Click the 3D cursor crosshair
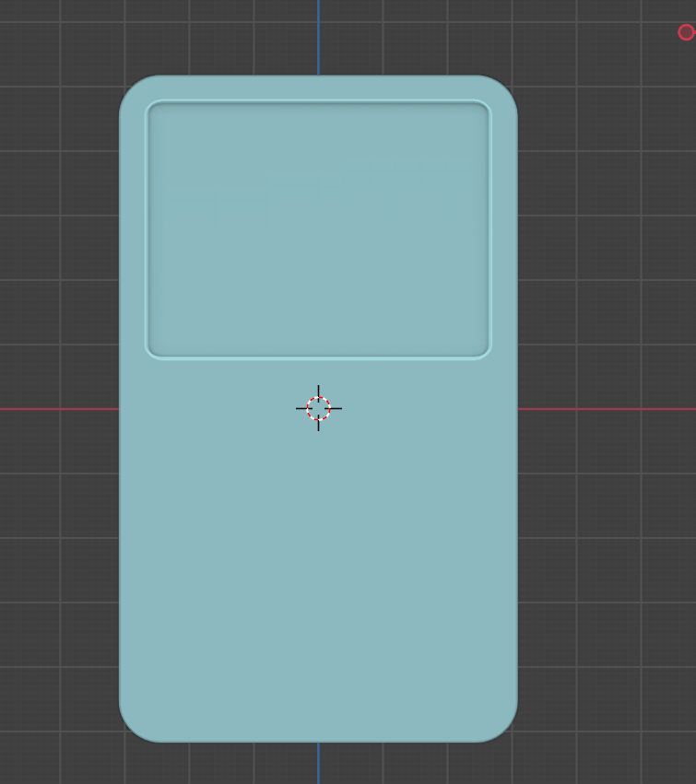696x784 pixels. (318, 408)
